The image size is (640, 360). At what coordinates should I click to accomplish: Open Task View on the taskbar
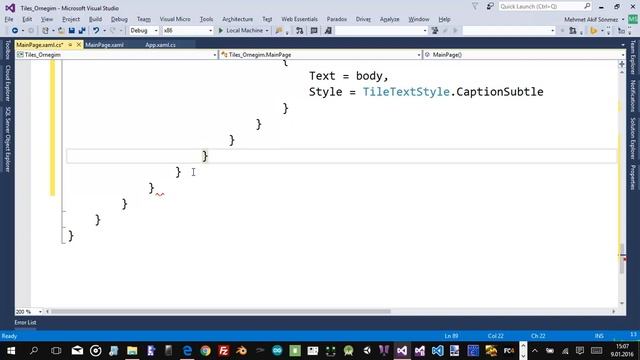(56, 351)
